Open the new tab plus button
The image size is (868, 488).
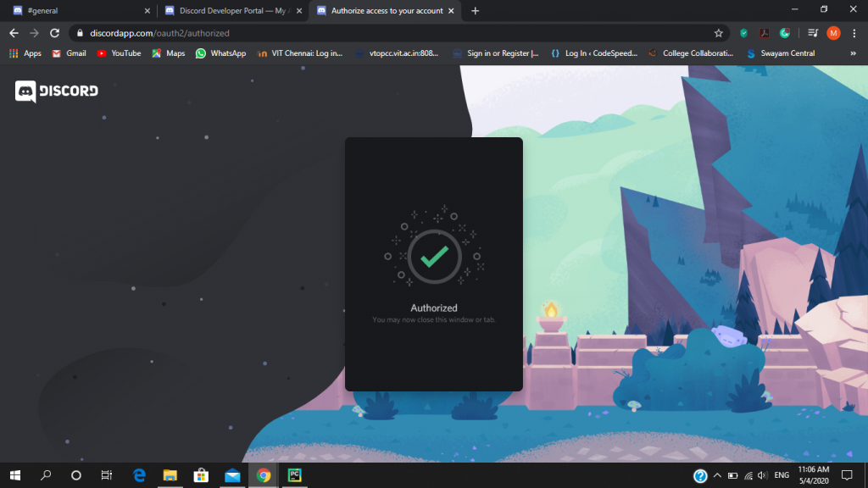tap(475, 11)
